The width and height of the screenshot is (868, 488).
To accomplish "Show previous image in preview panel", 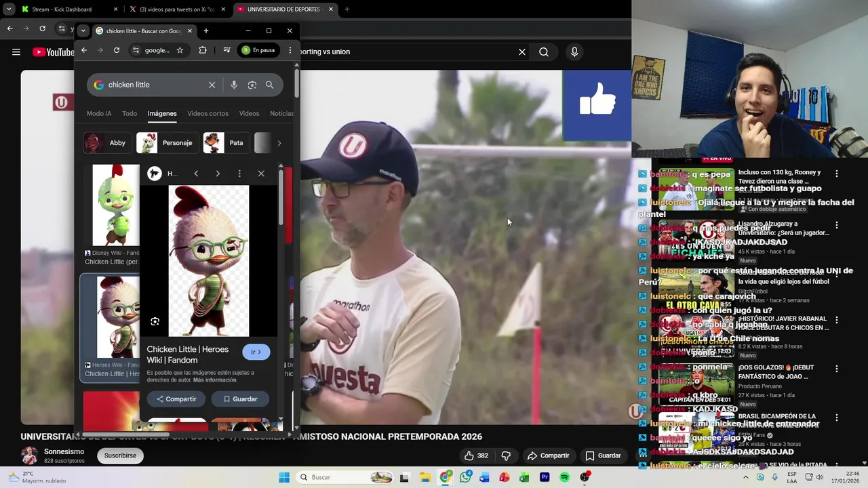I will [x=196, y=174].
